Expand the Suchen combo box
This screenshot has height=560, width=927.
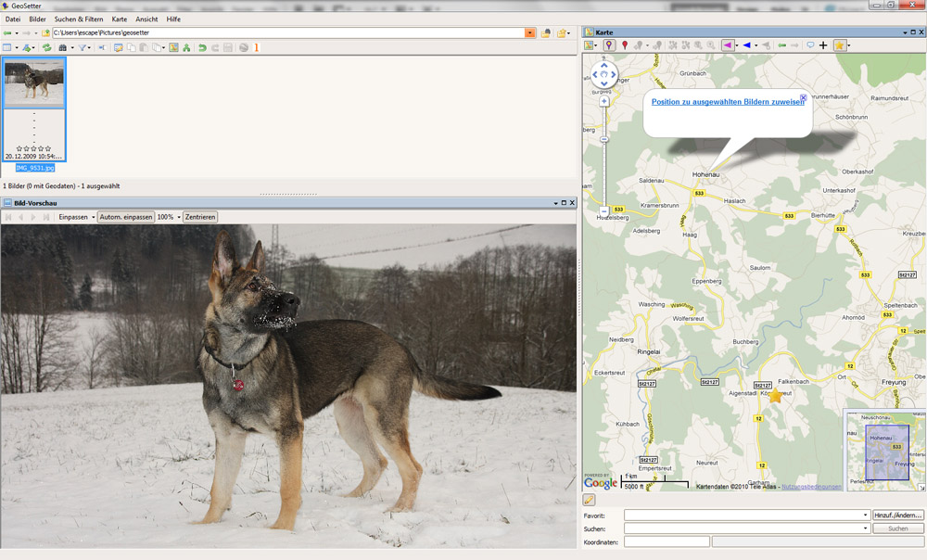(x=865, y=528)
